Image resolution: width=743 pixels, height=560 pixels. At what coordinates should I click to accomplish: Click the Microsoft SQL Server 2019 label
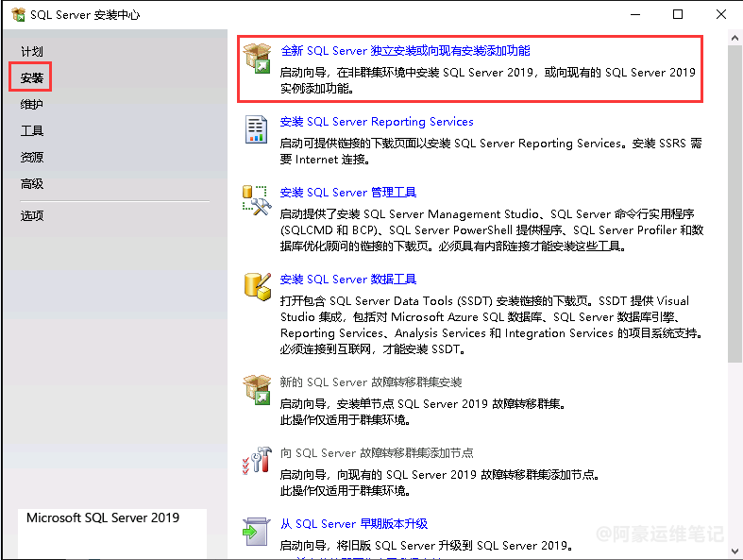[103, 518]
